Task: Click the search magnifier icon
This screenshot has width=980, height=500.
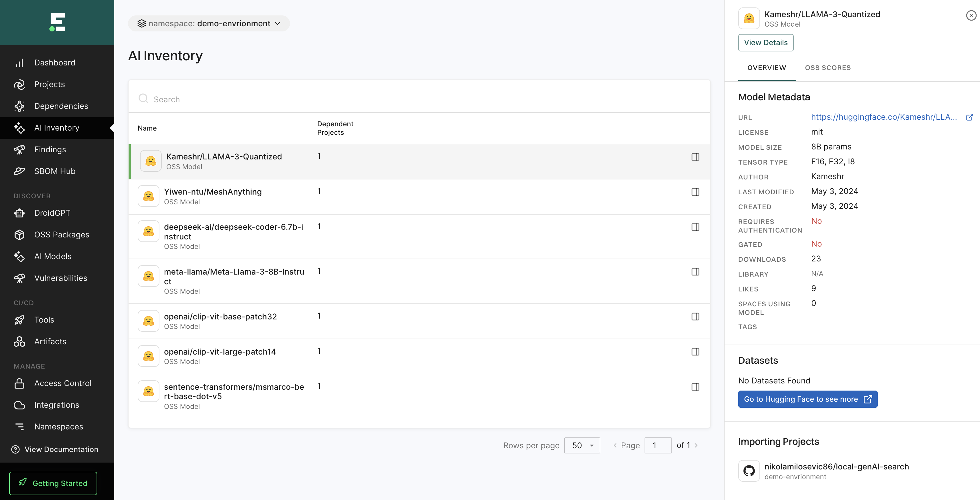Action: (143, 99)
